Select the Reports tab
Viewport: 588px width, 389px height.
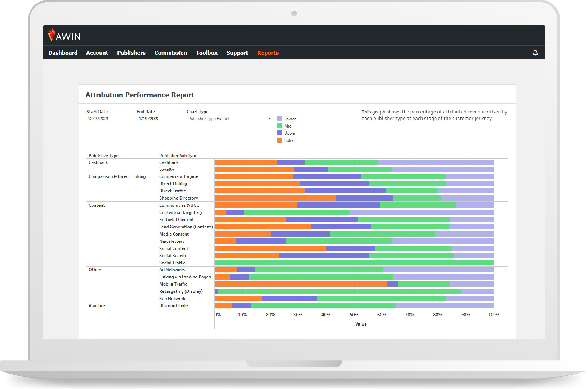(268, 53)
